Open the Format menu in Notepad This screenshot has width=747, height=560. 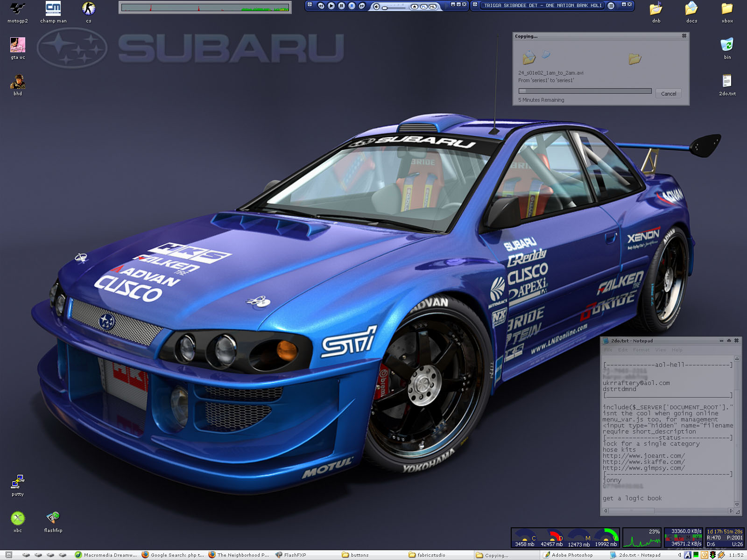click(x=641, y=350)
